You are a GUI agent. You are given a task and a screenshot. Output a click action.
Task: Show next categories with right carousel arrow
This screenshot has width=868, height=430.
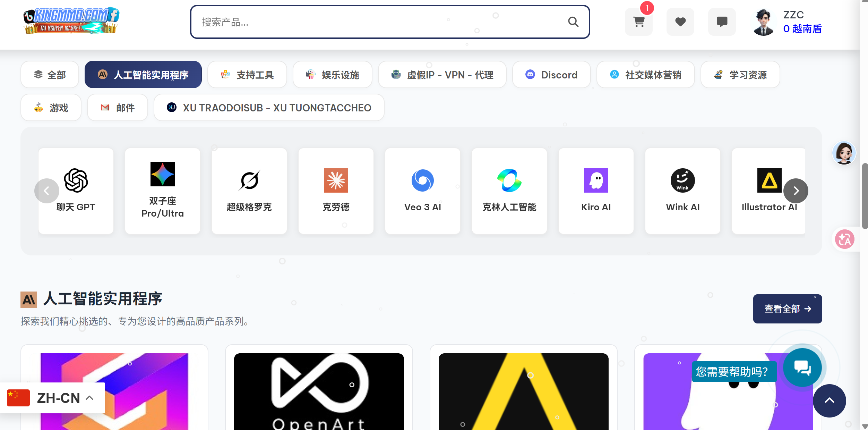(796, 191)
